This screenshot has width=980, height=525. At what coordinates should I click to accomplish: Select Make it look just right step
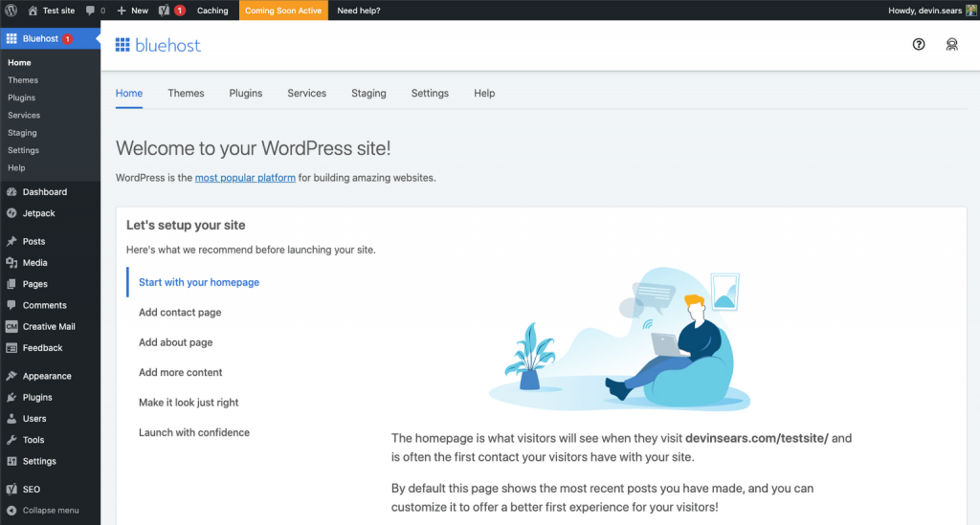(x=189, y=402)
